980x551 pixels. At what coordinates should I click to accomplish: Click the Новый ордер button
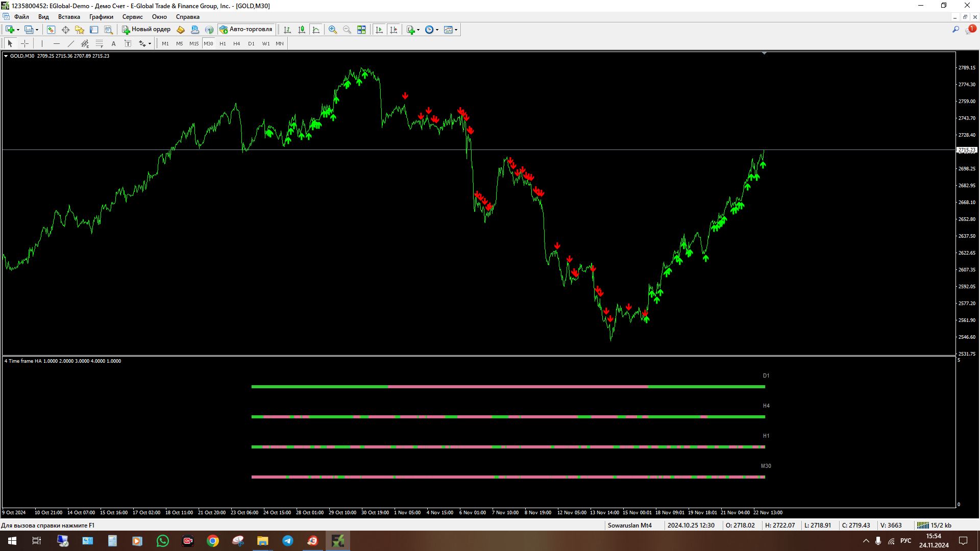pos(146,30)
